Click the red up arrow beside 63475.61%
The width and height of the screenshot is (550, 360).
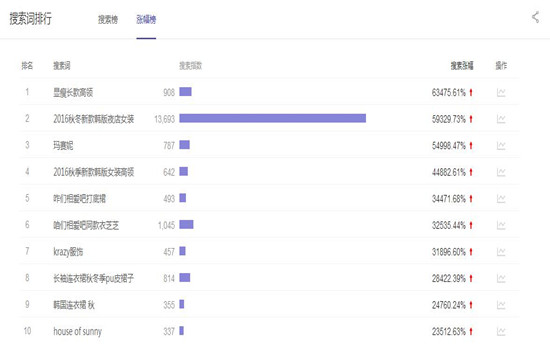click(471, 93)
